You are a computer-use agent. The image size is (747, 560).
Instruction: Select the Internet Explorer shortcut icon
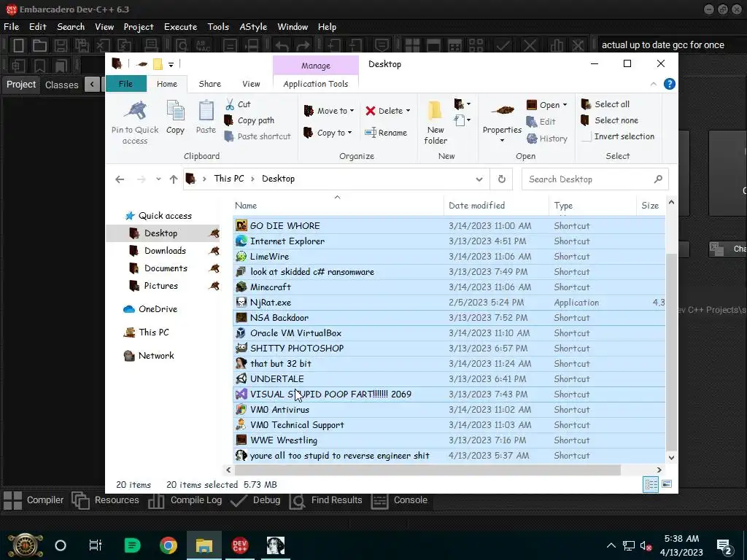(241, 241)
